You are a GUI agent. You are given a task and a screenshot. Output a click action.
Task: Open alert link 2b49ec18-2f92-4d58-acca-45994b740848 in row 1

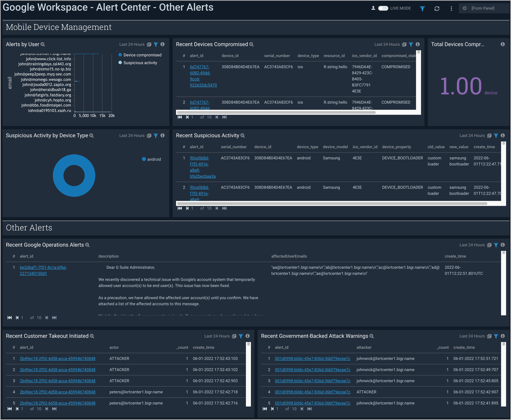click(x=58, y=359)
